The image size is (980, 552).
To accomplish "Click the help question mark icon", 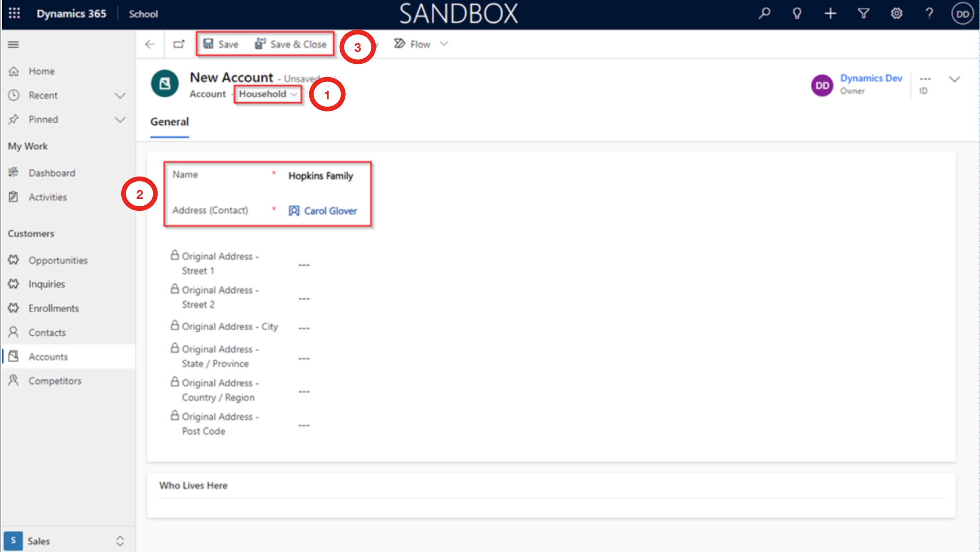I will pos(929,14).
